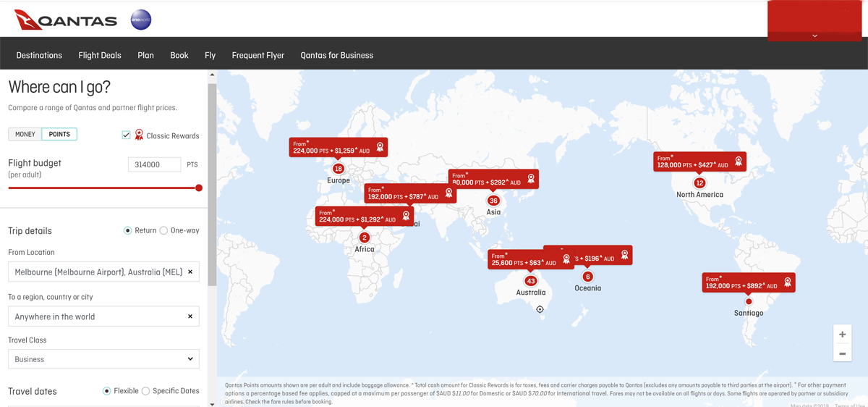Select the One-way trip option

point(163,230)
